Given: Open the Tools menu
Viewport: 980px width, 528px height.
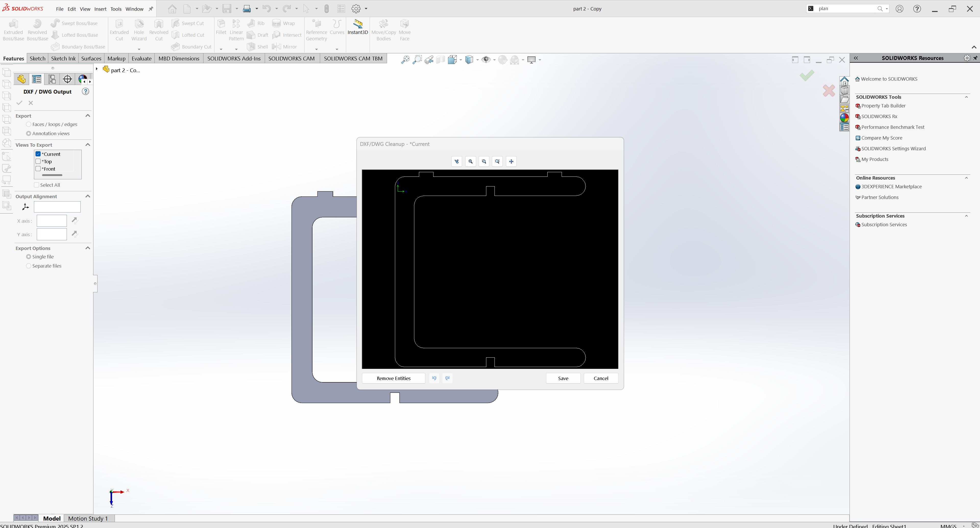Looking at the screenshot, I should 116,9.
